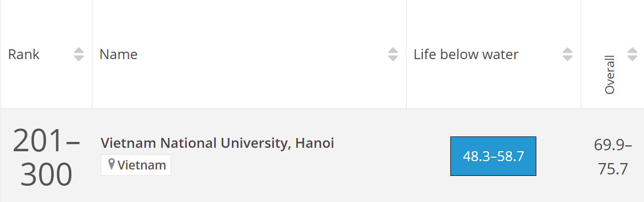Select the Rank column header label
644x202 pixels.
[x=24, y=54]
